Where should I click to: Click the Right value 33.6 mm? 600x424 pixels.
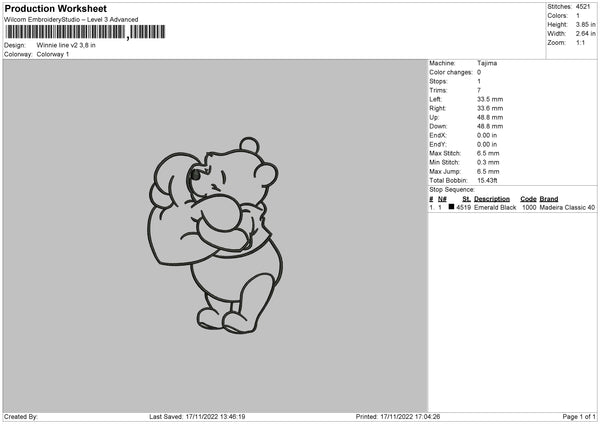tap(490, 109)
